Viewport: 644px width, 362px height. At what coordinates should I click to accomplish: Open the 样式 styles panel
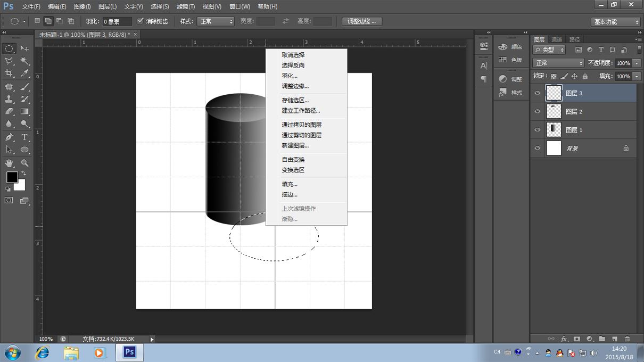pos(510,93)
